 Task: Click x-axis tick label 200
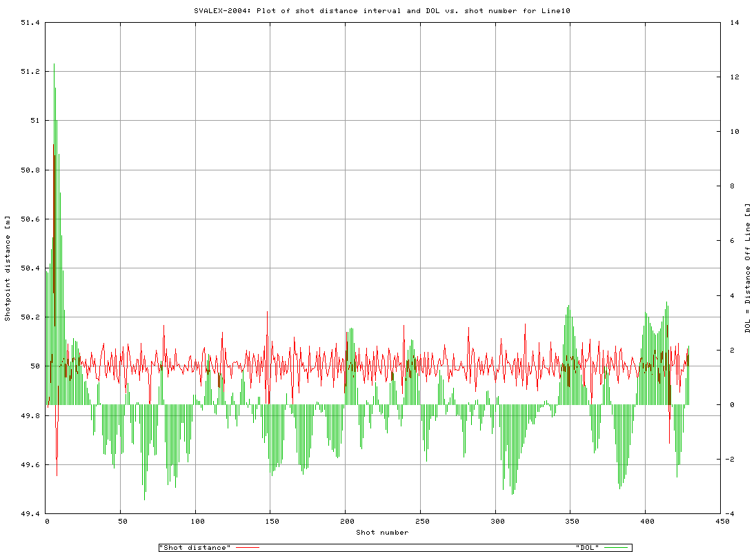tap(346, 522)
